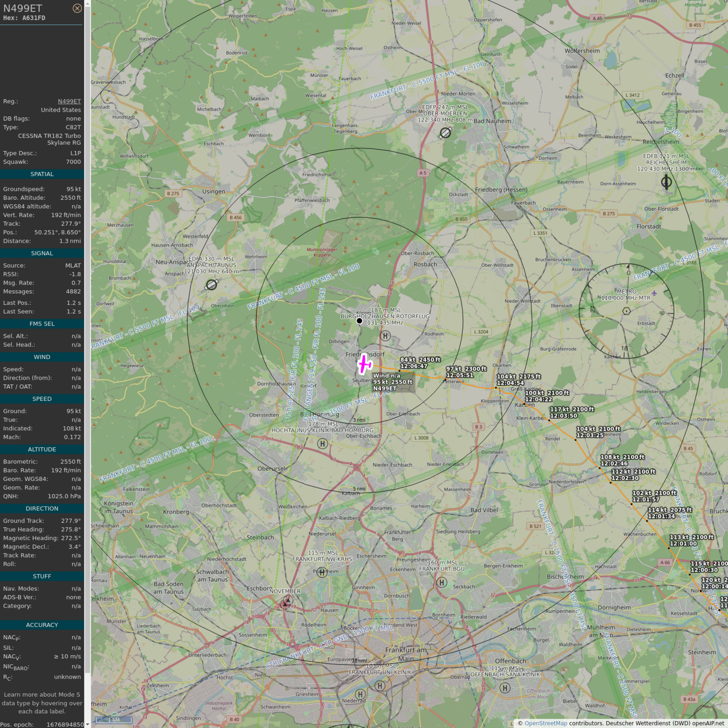Click the OpenStreetMap attribution link
This screenshot has width=728, height=728.
pyautogui.click(x=545, y=723)
